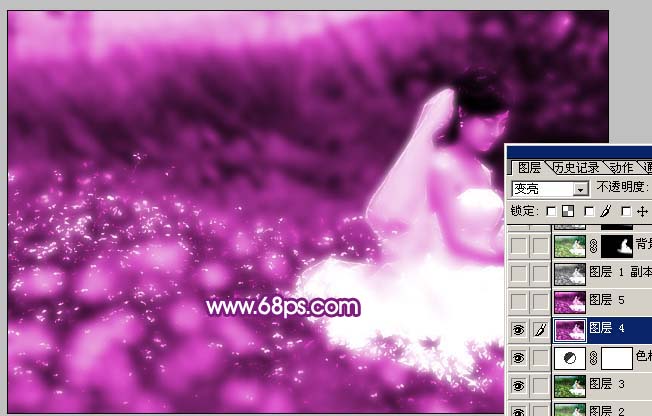The width and height of the screenshot is (652, 416).
Task: Tick the checkbox before the move lock icon
Action: click(x=625, y=211)
